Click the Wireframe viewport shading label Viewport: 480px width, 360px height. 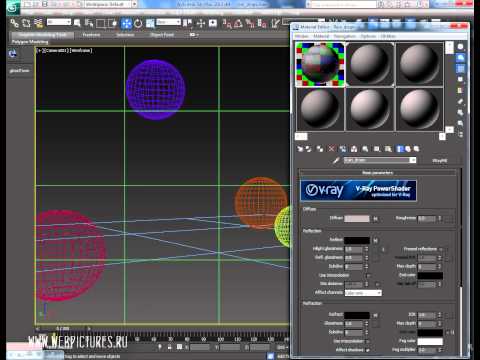tap(81, 50)
